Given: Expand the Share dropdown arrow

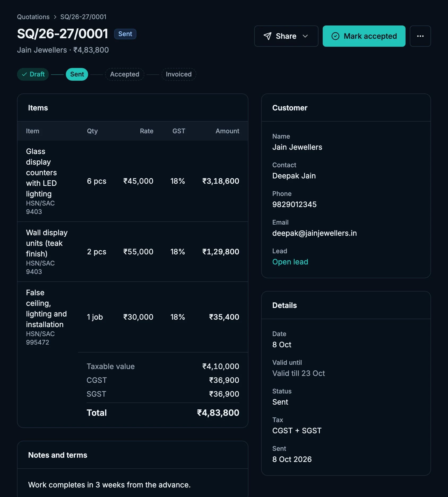Looking at the screenshot, I should (305, 36).
